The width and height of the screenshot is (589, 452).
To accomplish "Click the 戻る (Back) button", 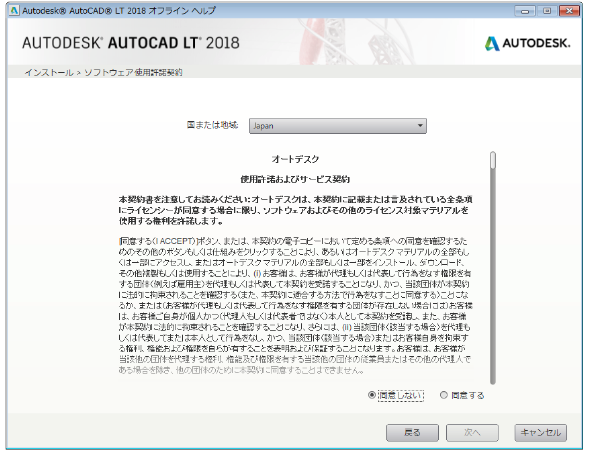I will tap(412, 433).
